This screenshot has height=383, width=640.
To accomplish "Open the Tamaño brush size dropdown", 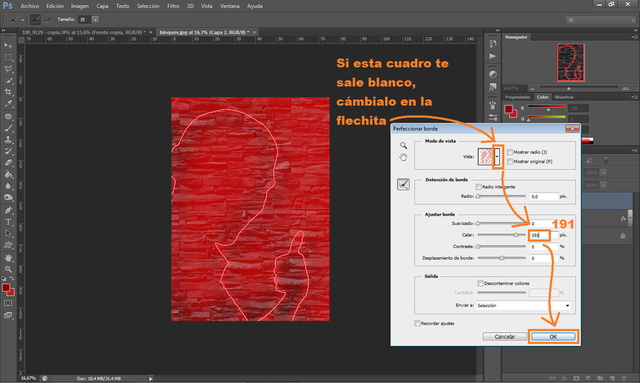I will pyautogui.click(x=95, y=20).
